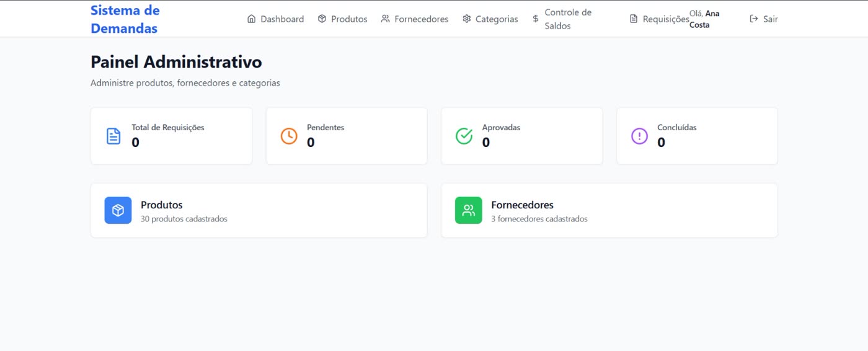
Task: Navigate to Categorias menu item
Action: tap(490, 19)
